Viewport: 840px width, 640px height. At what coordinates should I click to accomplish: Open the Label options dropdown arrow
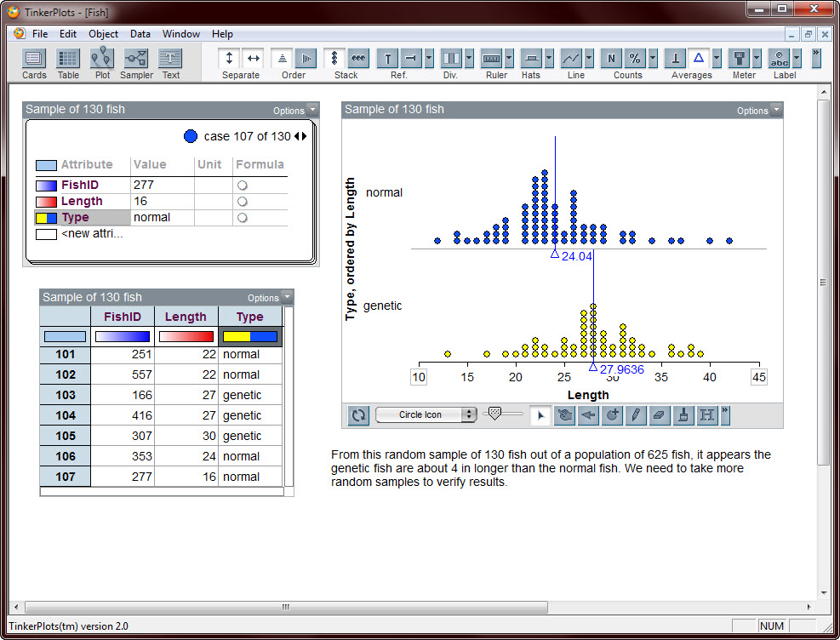pyautogui.click(x=797, y=58)
